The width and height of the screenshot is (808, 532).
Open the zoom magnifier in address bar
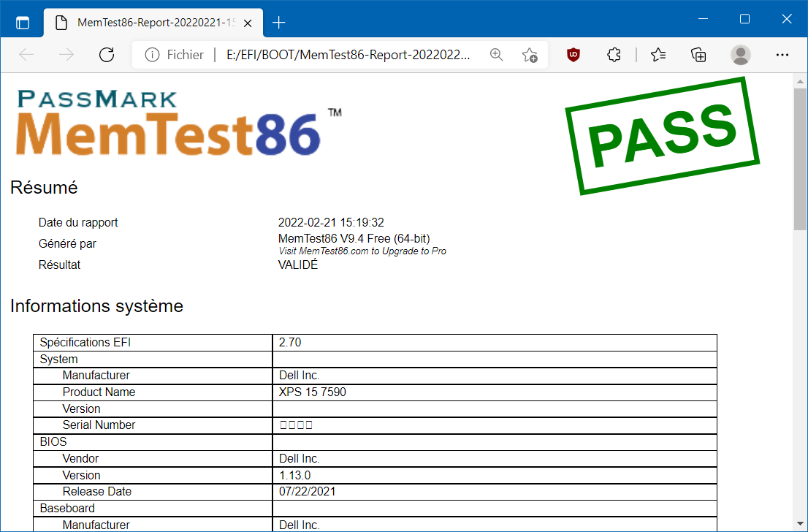coord(496,55)
